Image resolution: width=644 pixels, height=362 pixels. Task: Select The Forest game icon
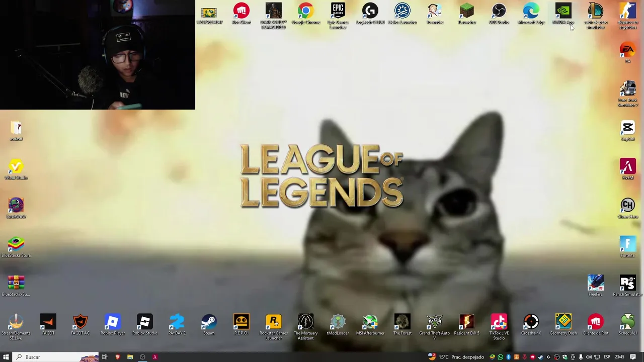pyautogui.click(x=402, y=324)
